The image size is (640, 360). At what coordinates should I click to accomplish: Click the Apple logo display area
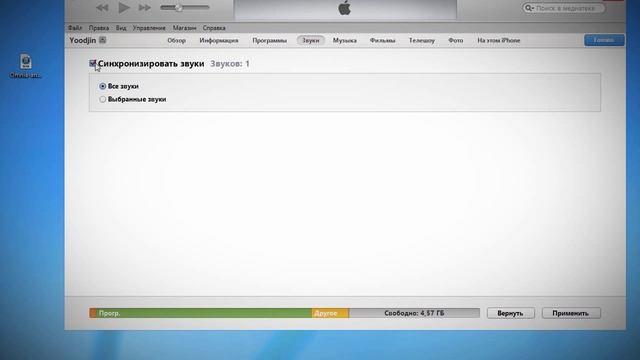coord(345,9)
